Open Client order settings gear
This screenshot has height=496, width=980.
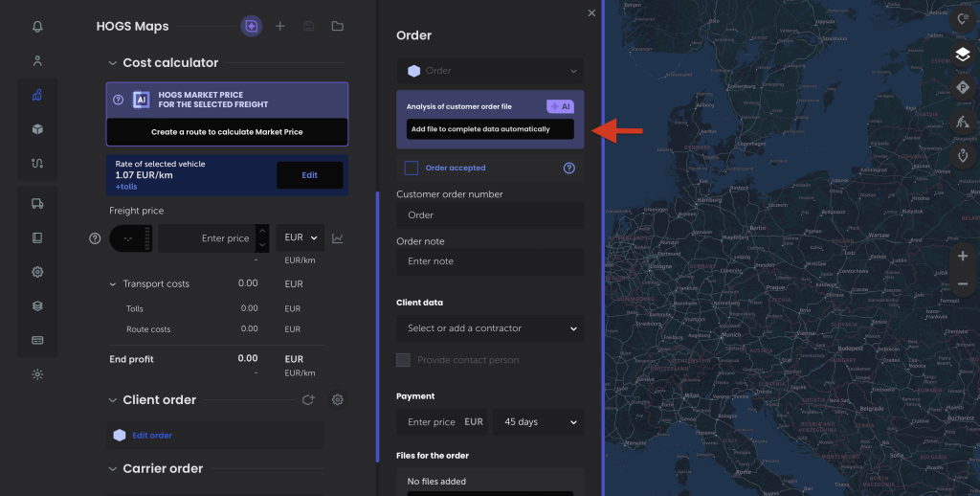pyautogui.click(x=338, y=399)
